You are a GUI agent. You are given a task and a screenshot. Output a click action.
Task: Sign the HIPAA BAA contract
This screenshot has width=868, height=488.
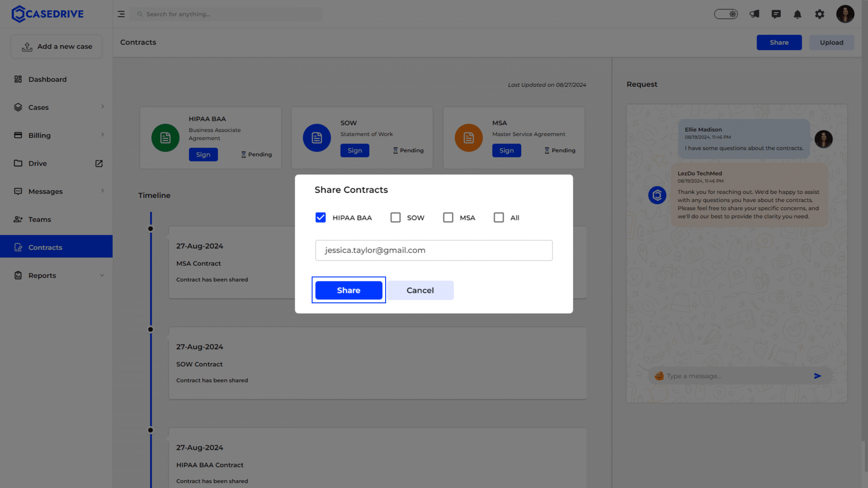point(203,155)
